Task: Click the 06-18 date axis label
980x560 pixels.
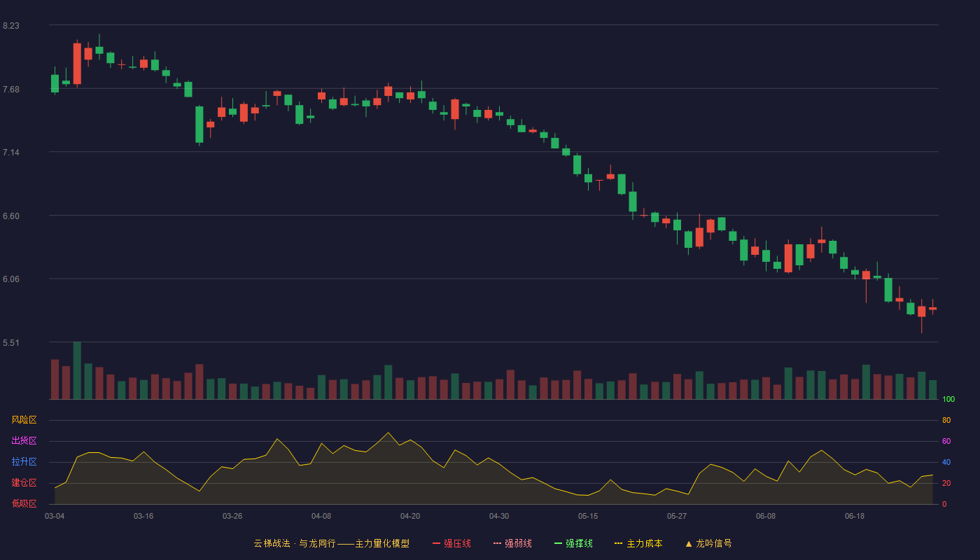Action: tap(855, 516)
